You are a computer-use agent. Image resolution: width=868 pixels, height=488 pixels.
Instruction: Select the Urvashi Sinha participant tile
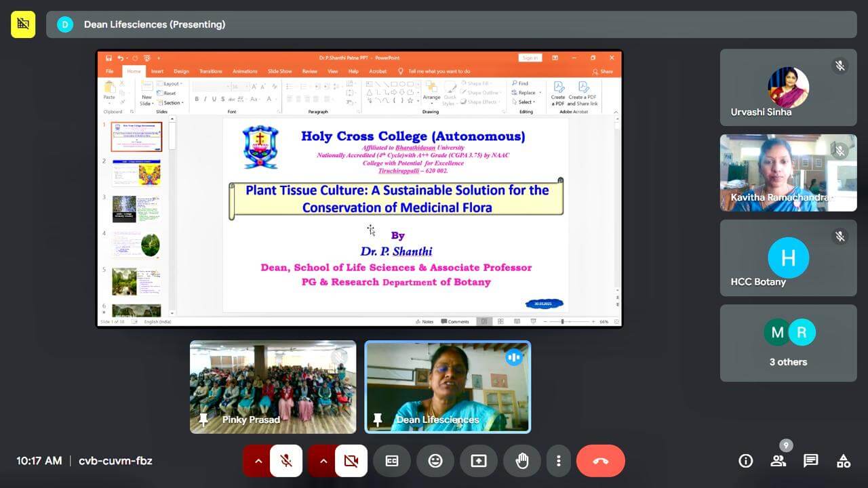pyautogui.click(x=788, y=87)
